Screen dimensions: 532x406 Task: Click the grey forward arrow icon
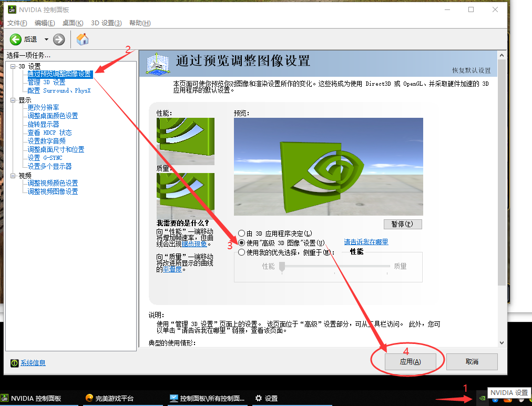pos(59,39)
